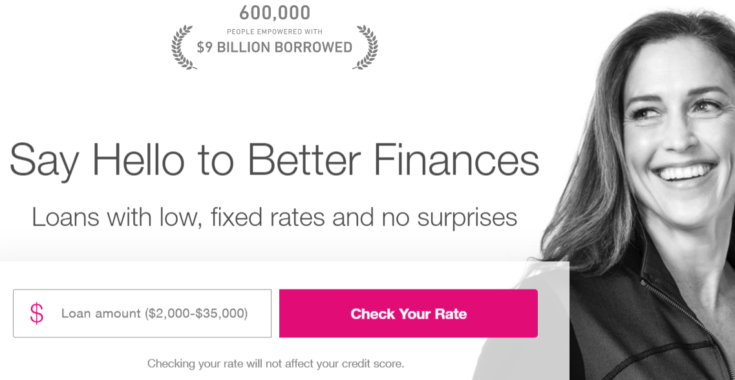
Task: Click the words fixed rates in subheading
Action: (x=267, y=217)
